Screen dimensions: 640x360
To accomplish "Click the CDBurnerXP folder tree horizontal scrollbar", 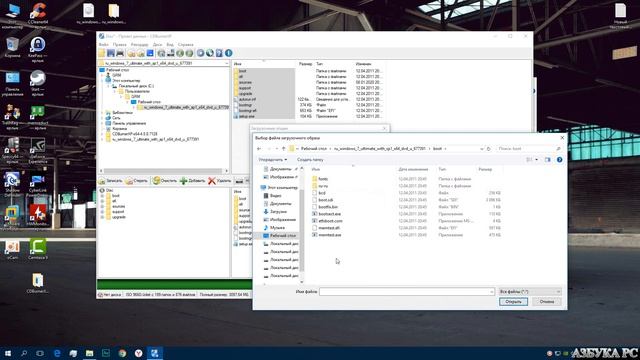I will pyautogui.click(x=164, y=171).
